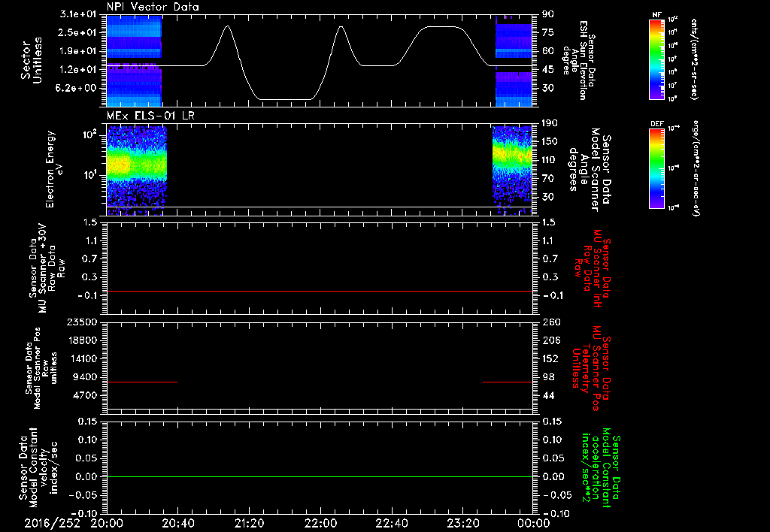This screenshot has height=532, width=770.
Task: Click the "2016/252" date label
Action: point(53,523)
